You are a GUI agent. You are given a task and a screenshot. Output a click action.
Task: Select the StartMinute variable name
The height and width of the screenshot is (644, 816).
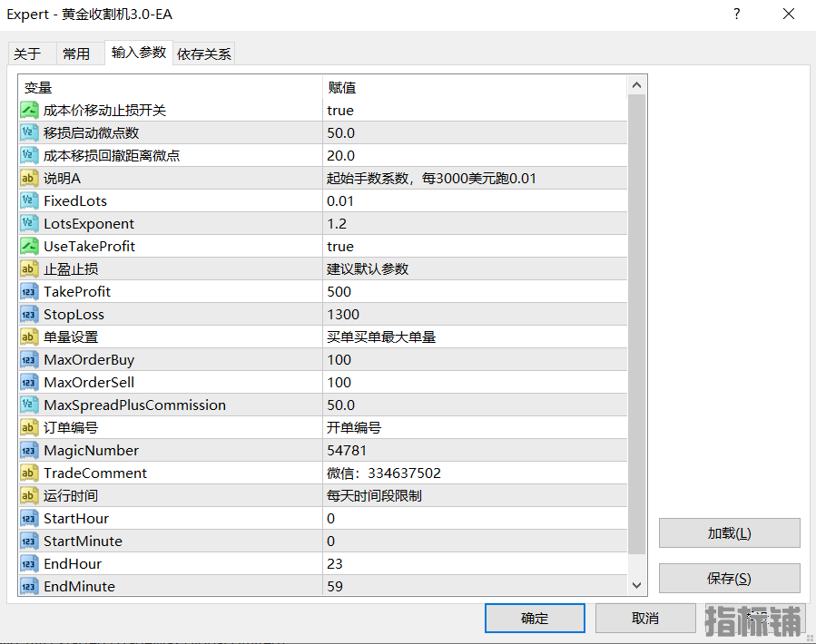pyautogui.click(x=83, y=541)
